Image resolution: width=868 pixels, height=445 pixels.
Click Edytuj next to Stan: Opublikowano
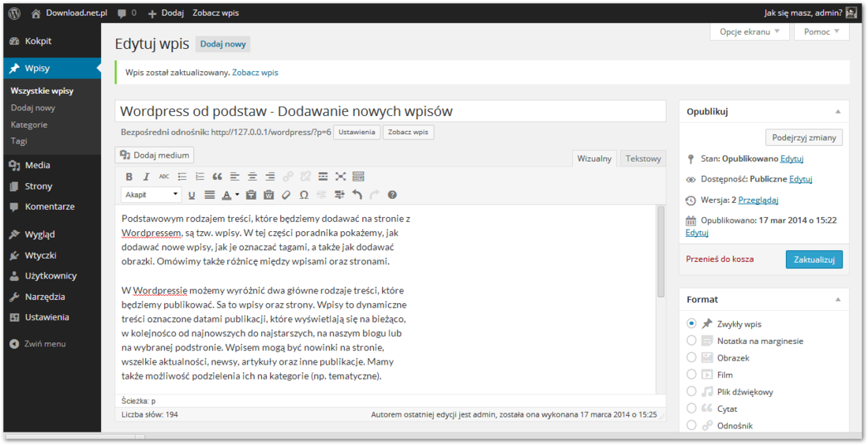791,159
